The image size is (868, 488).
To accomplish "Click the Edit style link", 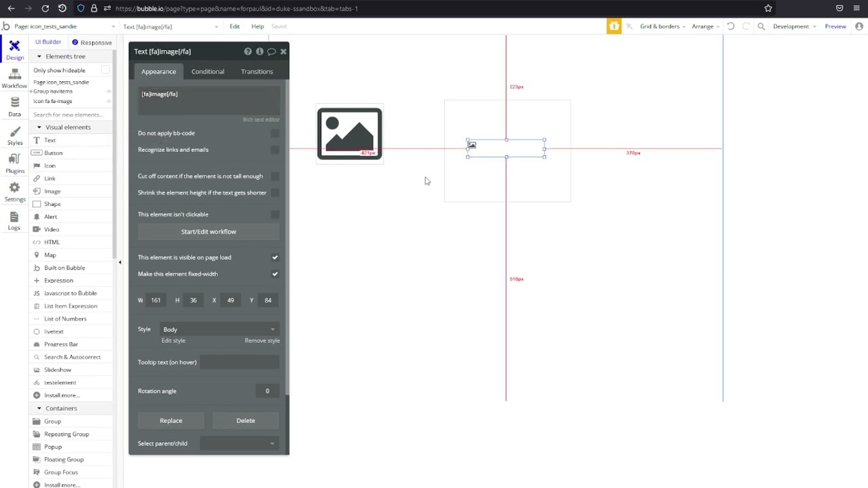I will click(174, 341).
